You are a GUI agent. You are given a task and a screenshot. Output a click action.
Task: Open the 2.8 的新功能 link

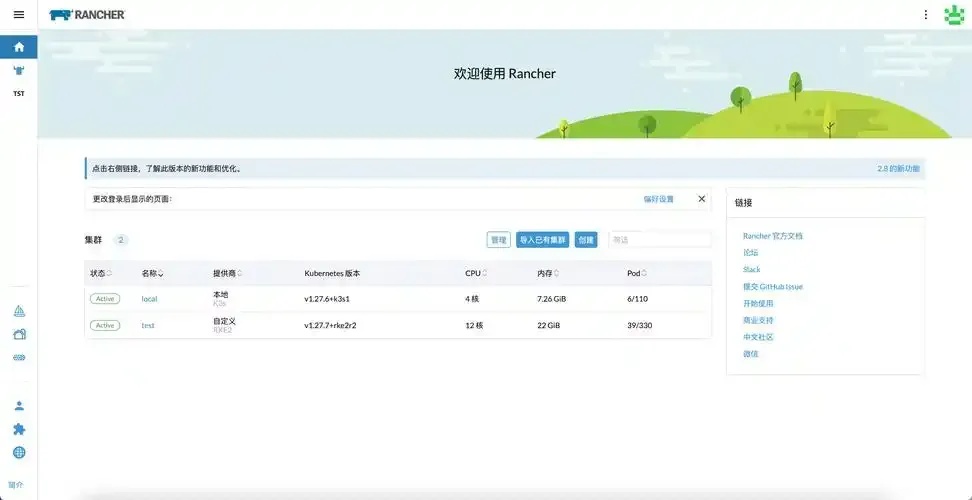coord(898,169)
